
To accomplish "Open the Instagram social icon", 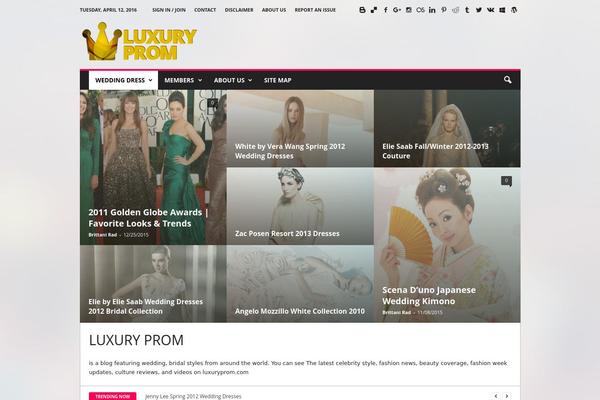I will tap(409, 10).
